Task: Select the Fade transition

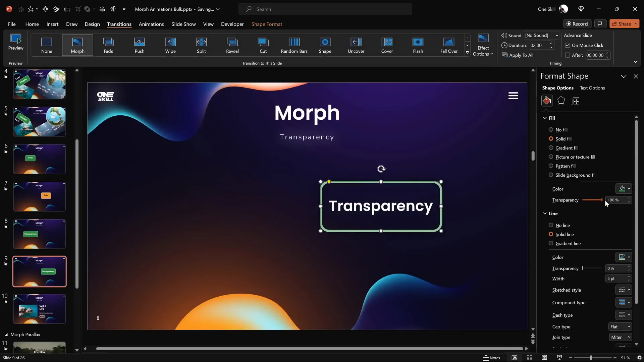Action: pyautogui.click(x=108, y=45)
